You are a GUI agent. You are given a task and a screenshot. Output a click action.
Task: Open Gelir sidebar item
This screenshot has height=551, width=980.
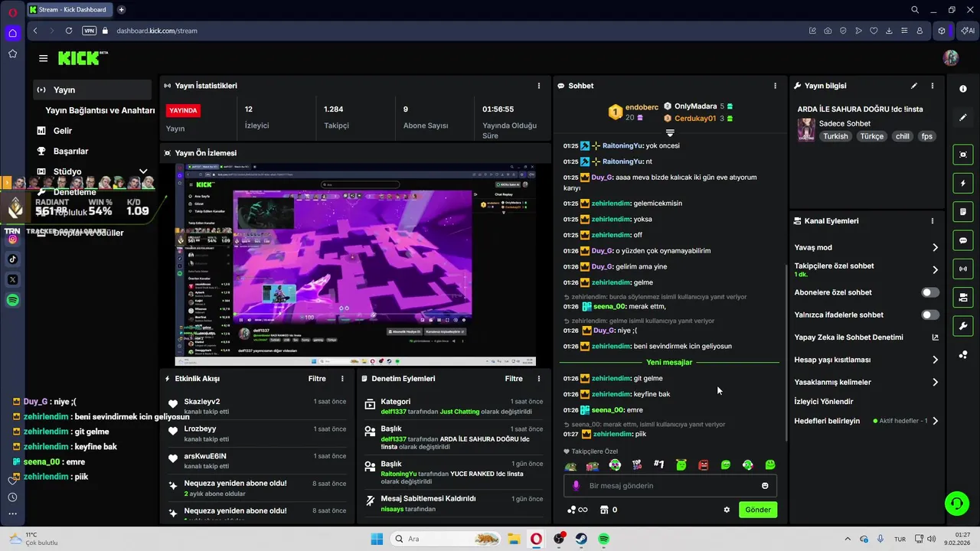pyautogui.click(x=62, y=131)
